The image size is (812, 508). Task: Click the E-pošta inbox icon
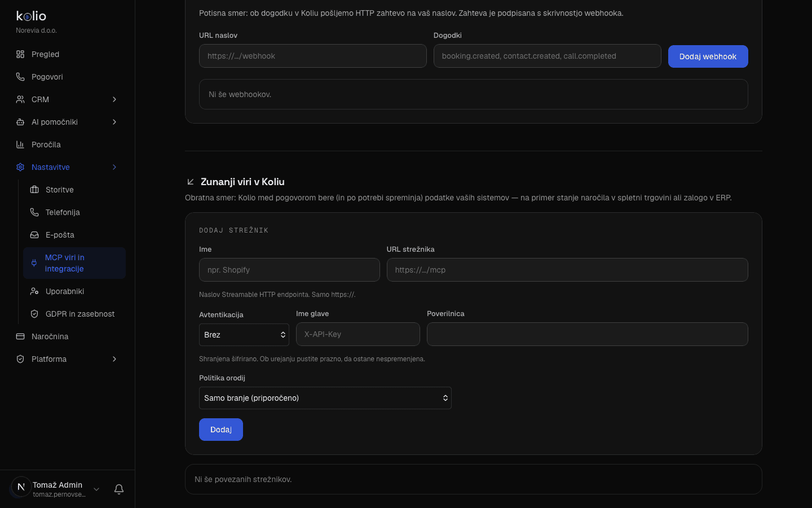click(x=34, y=235)
